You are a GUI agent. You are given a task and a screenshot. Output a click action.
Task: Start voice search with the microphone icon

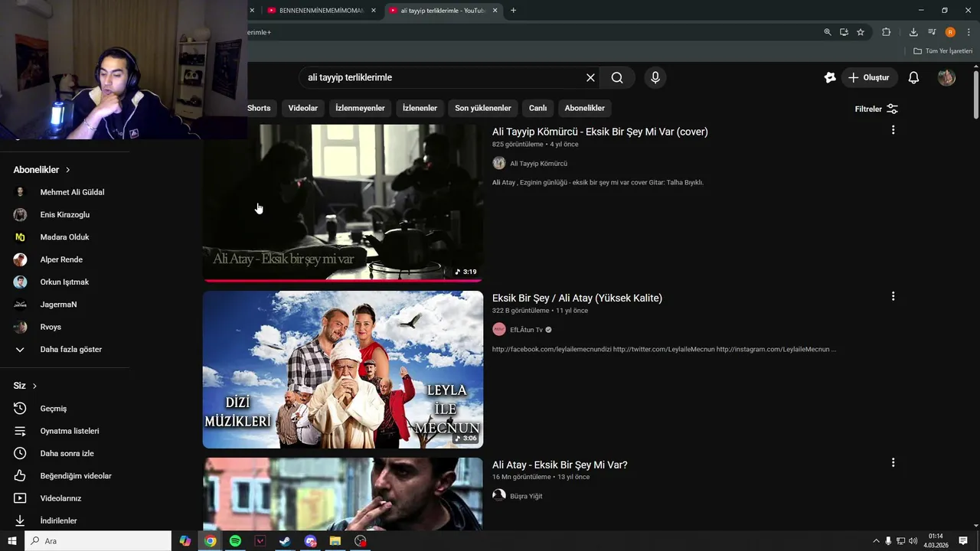[655, 77]
